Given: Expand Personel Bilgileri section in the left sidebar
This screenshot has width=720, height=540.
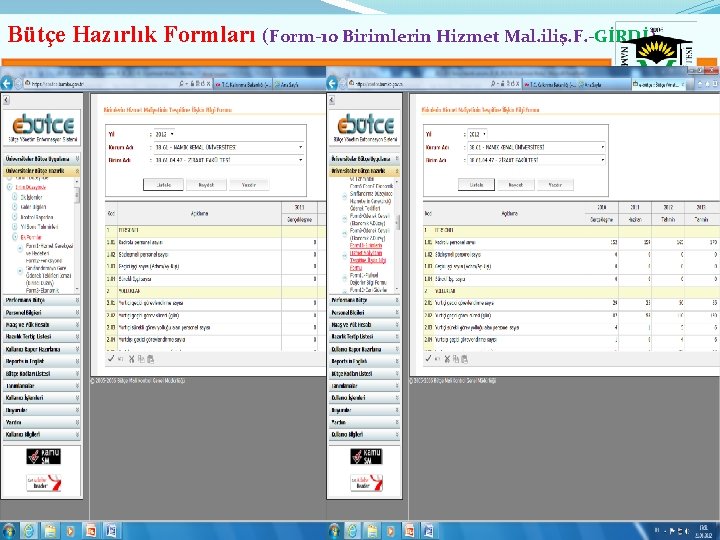Looking at the screenshot, I should click(x=42, y=312).
